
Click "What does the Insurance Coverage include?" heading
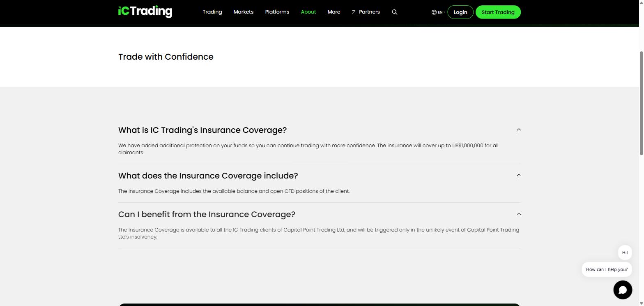pos(208,176)
